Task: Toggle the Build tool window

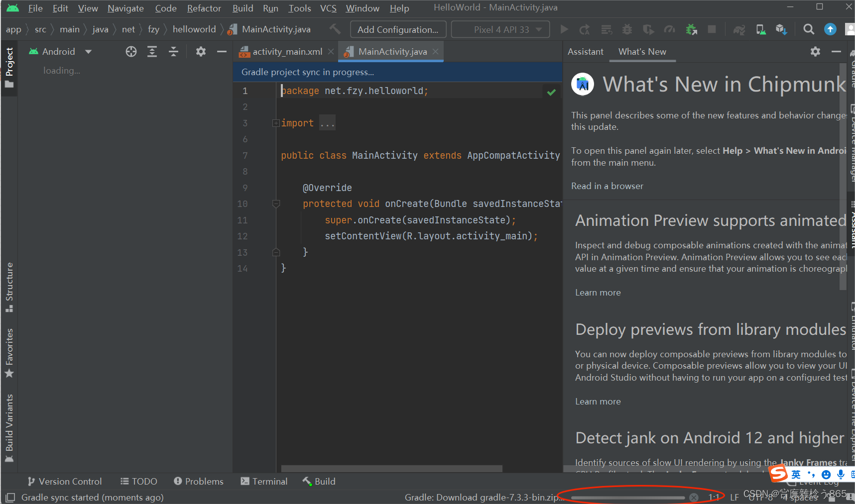Action: coord(319,481)
